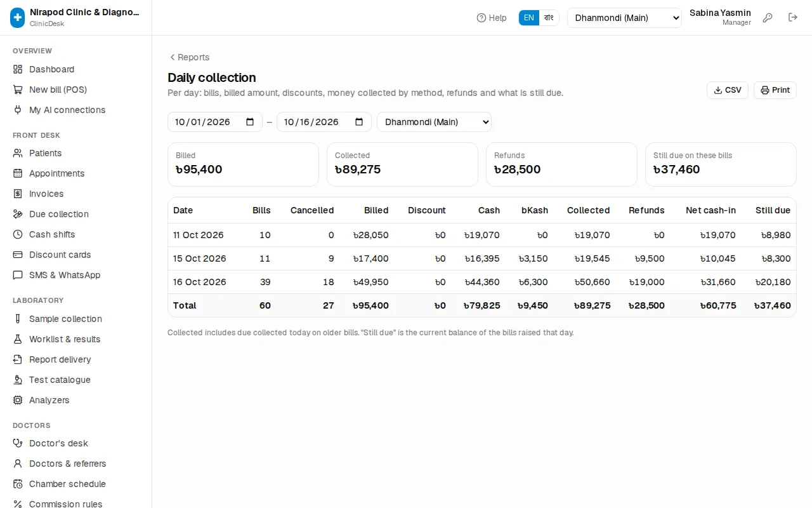The image size is (812, 508).
Task: Expand the report branch filter dropdown
Action: tap(434, 122)
